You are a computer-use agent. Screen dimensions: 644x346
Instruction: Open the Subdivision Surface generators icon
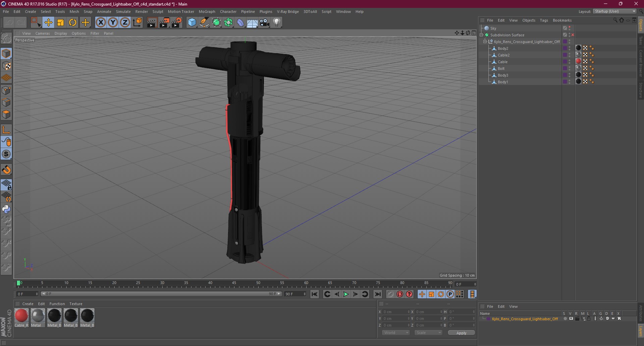click(216, 22)
